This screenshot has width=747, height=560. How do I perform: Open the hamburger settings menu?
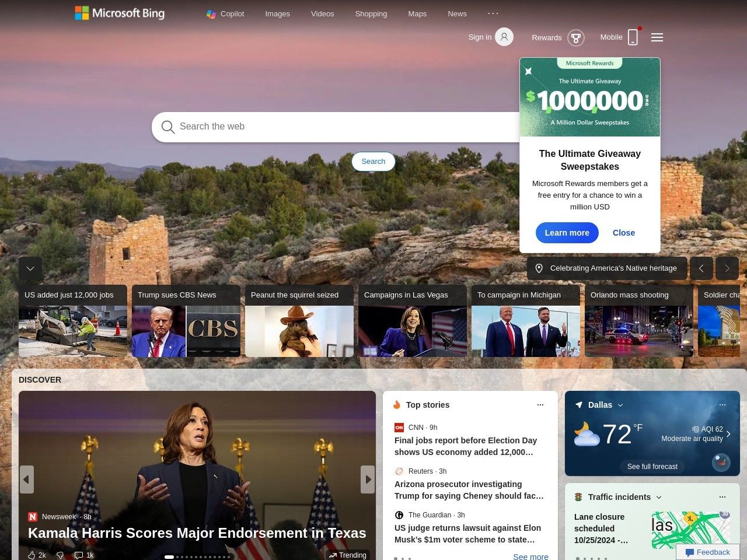coord(657,37)
